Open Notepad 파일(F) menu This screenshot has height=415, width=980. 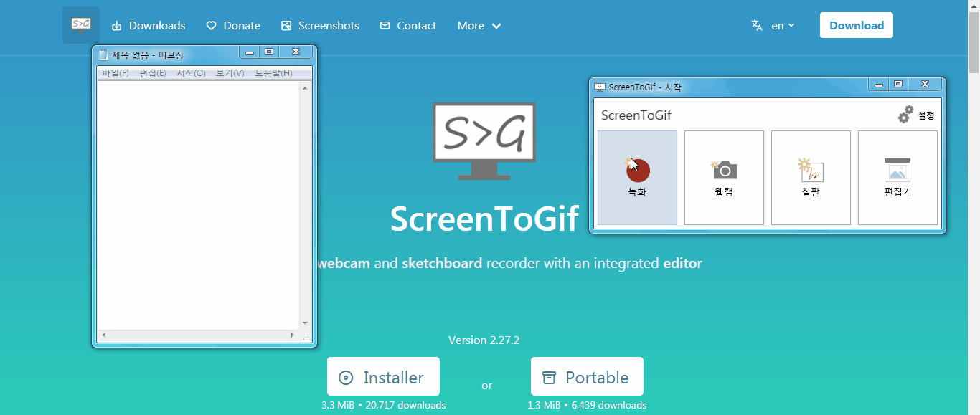115,73
